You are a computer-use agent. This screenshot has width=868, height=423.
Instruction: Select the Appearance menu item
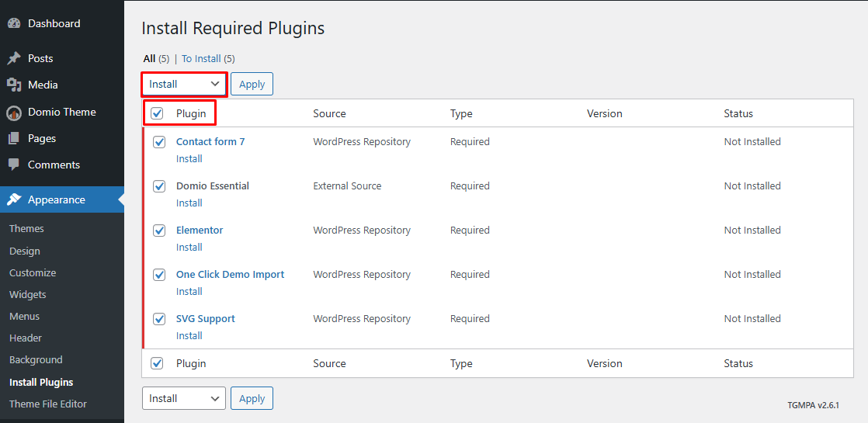pyautogui.click(x=62, y=200)
